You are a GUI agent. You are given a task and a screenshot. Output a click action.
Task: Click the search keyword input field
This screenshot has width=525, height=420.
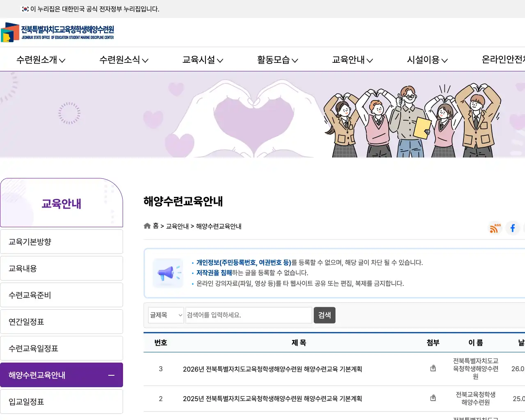[248, 315]
